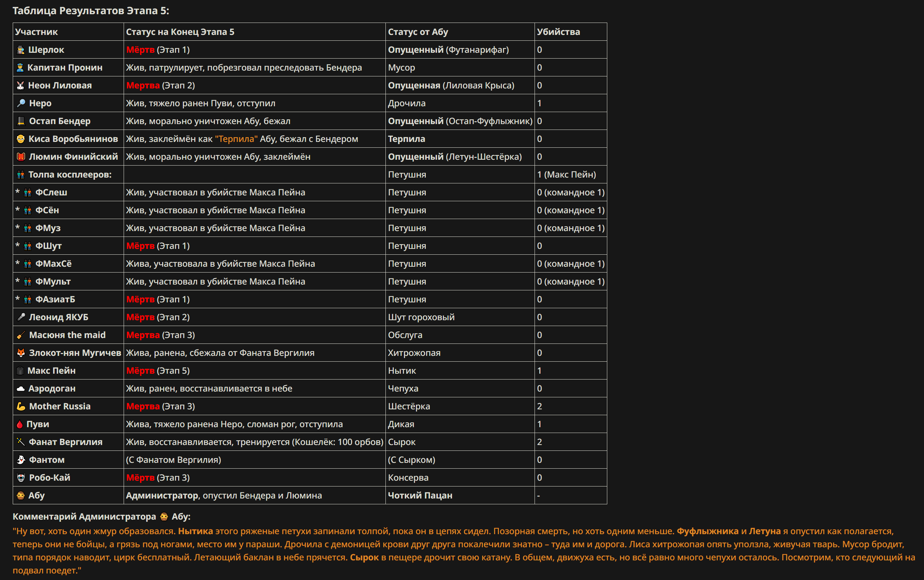Click the Обслуга status cell
The width and height of the screenshot is (924, 580).
pyautogui.click(x=460, y=335)
